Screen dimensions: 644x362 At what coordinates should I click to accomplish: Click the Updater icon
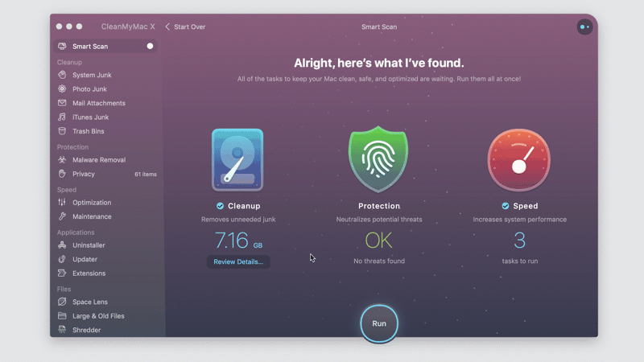click(62, 259)
